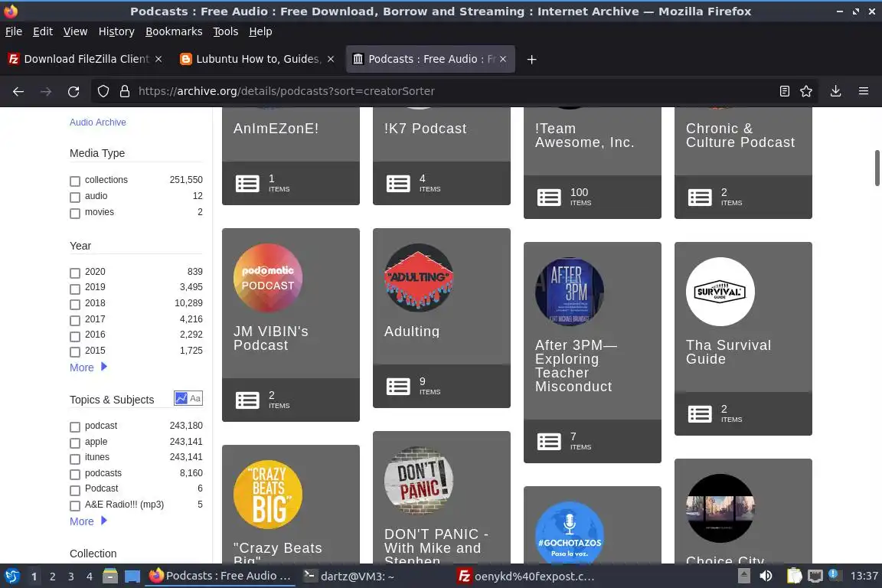
Task: Click the page vertical scrollbar handle
Action: point(877,168)
